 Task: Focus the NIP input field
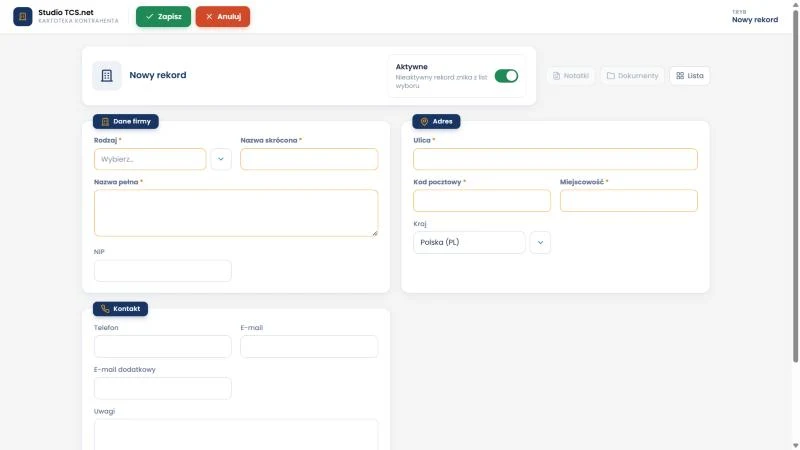163,270
